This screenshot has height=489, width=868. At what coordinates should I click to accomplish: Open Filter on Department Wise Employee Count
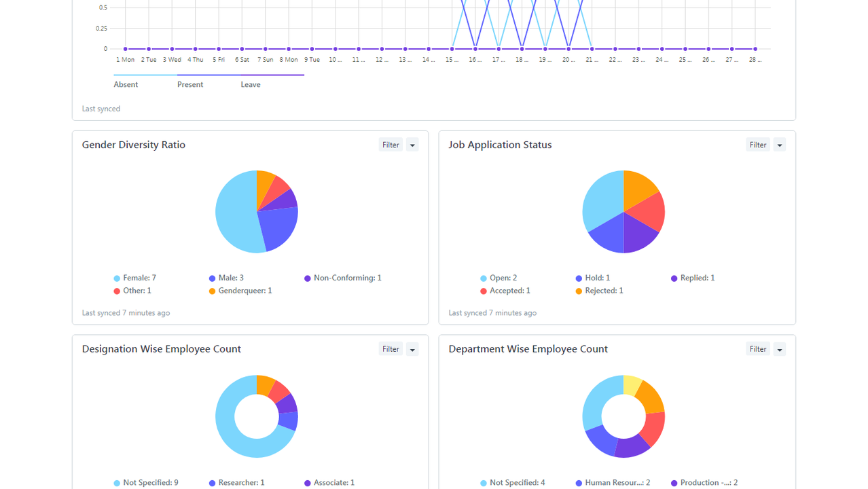pyautogui.click(x=758, y=349)
